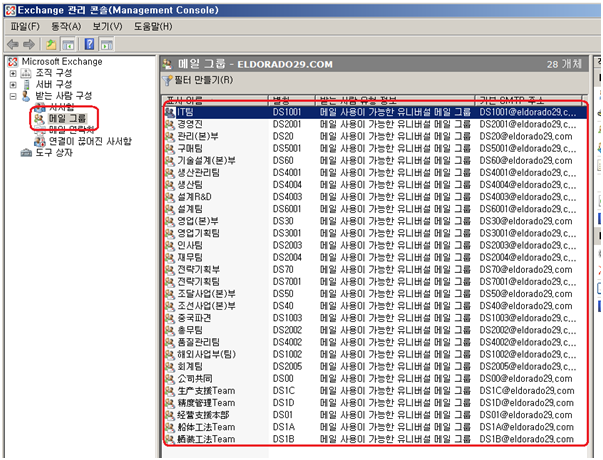Sort by 별칭 column header
The height and width of the screenshot is (460, 603).
point(291,100)
